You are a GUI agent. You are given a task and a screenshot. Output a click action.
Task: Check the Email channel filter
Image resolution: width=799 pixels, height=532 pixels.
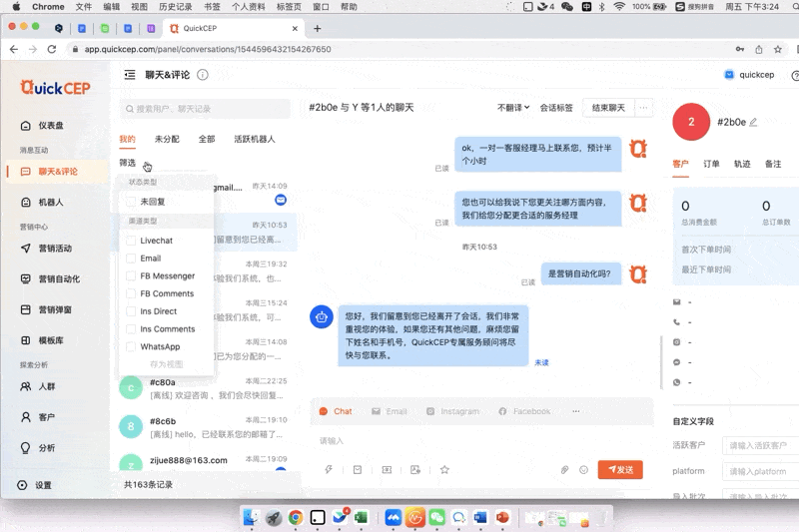click(131, 259)
